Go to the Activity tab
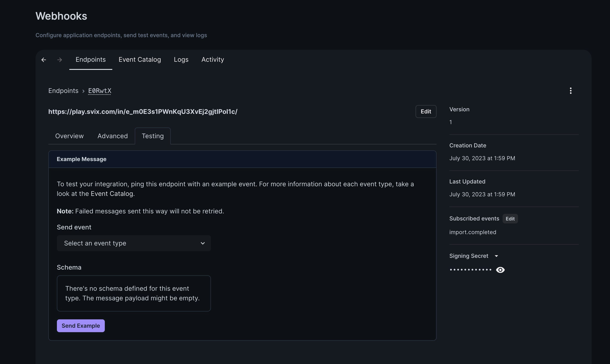610x364 pixels. pyautogui.click(x=213, y=60)
